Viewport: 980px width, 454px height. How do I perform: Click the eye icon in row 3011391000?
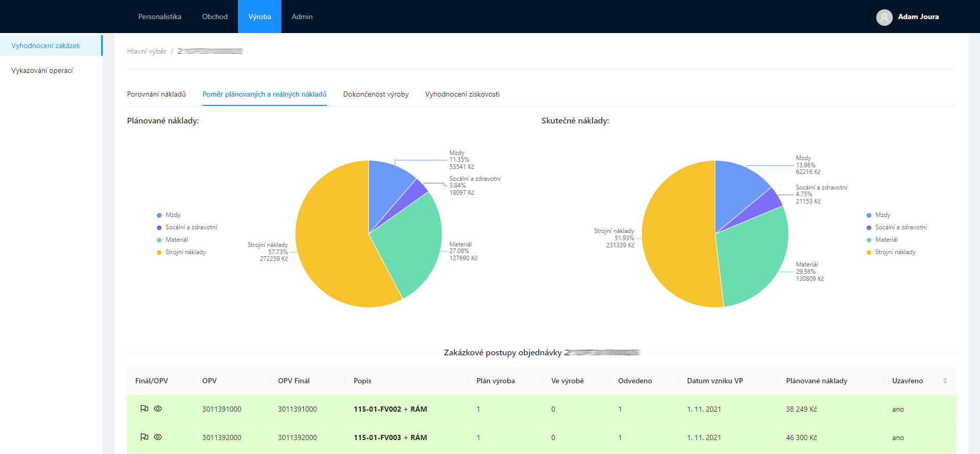pos(158,409)
